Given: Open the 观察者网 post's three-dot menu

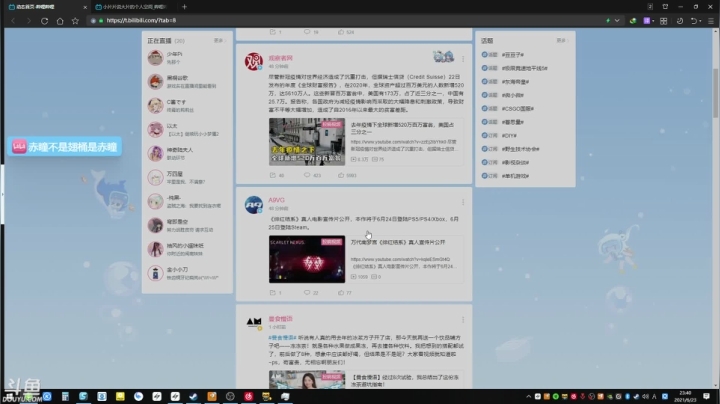Looking at the screenshot, I should click(x=463, y=59).
